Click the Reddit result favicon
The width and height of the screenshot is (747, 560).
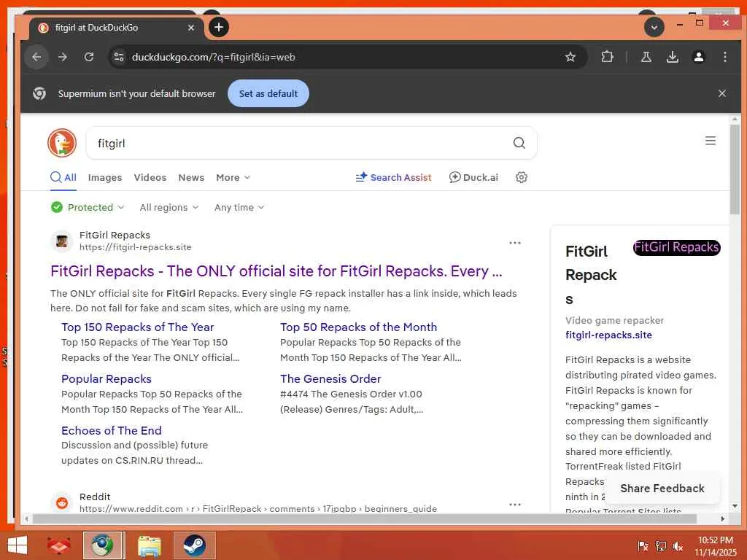(x=61, y=502)
